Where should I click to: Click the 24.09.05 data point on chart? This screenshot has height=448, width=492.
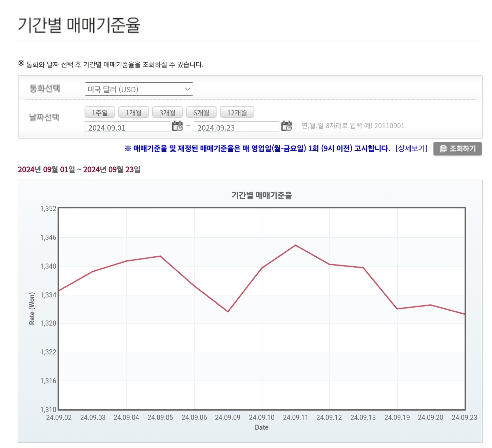click(x=160, y=256)
